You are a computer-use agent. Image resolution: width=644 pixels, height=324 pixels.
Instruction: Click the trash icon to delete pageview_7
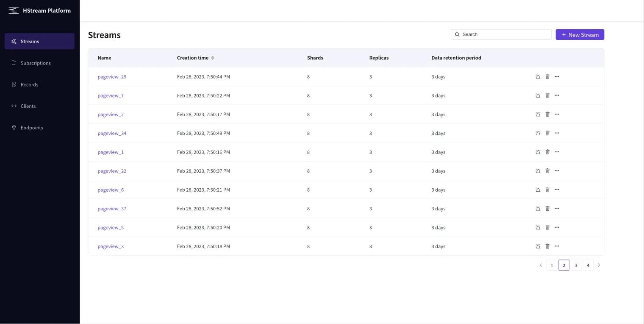tap(547, 95)
